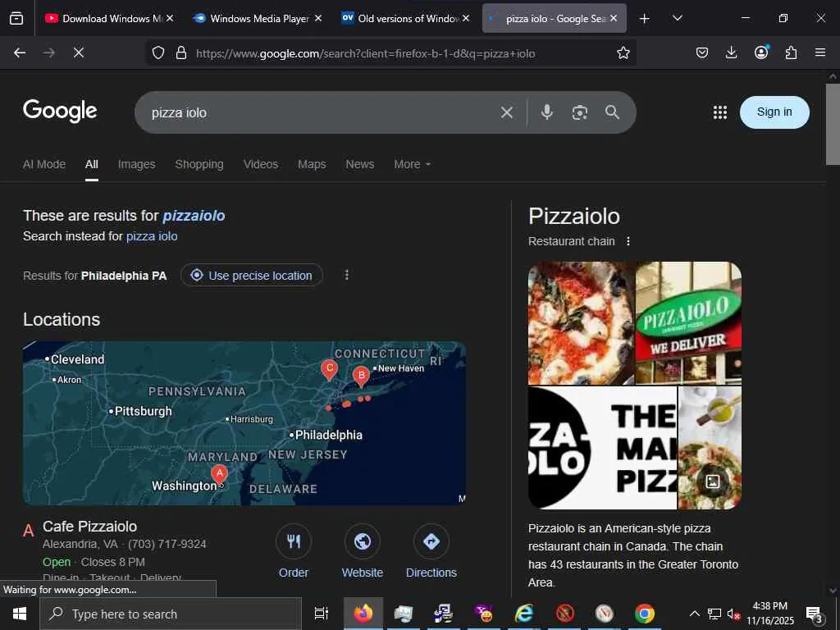The width and height of the screenshot is (840, 630).
Task: Click muted volume tray icon
Action: coord(733,614)
